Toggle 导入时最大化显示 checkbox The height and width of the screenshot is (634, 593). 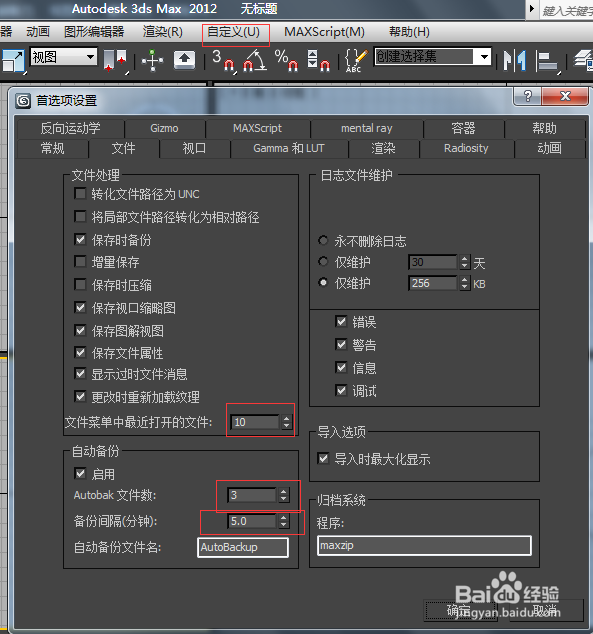coord(323,459)
